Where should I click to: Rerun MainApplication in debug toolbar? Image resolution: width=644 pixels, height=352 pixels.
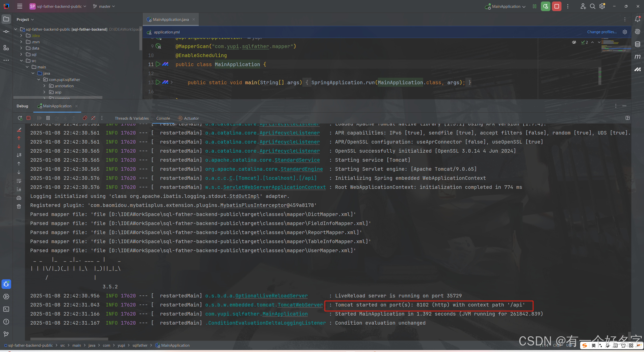coord(20,118)
